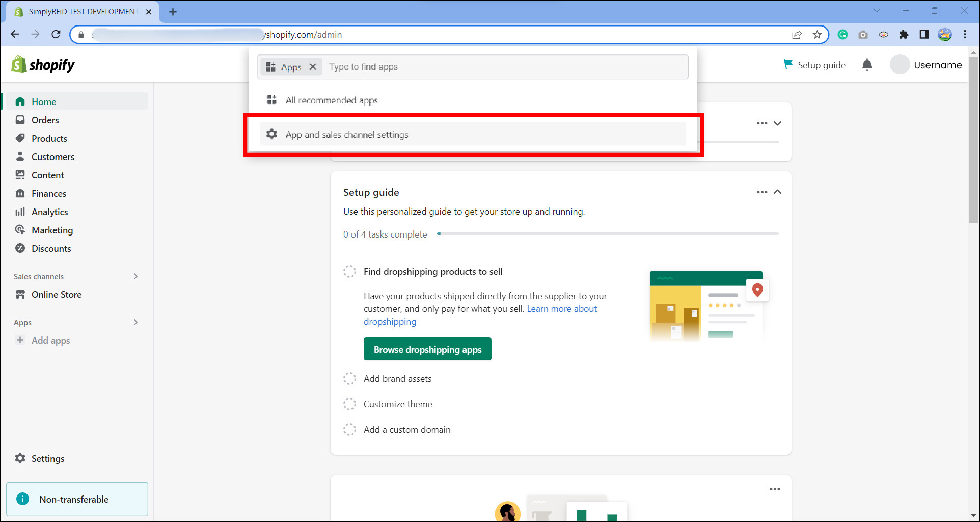Click the Settings gear icon in sidebar
Viewport: 980px width, 522px height.
click(20, 458)
